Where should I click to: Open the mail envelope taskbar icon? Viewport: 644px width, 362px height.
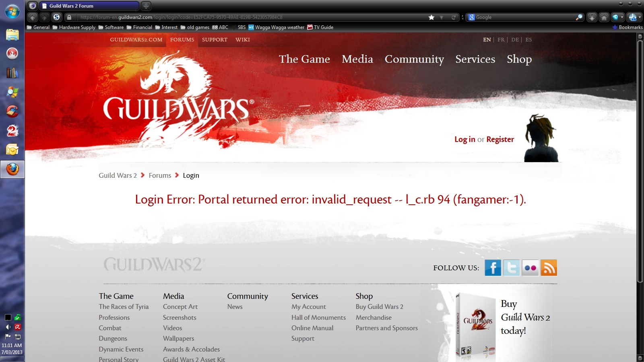pyautogui.click(x=12, y=150)
